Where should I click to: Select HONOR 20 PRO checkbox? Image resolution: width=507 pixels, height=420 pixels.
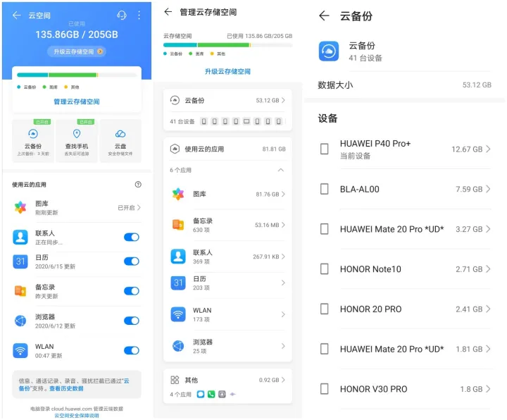click(x=325, y=309)
